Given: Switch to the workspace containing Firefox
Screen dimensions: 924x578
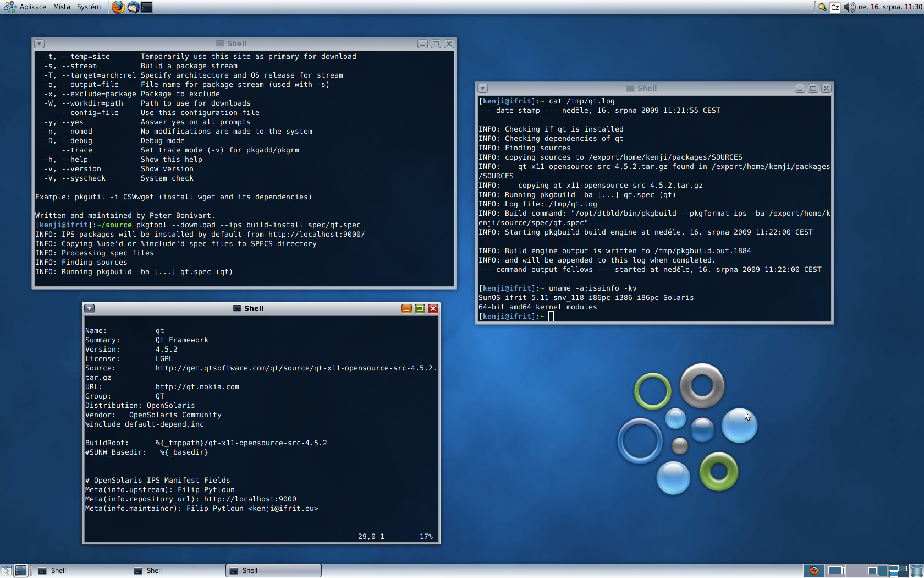Looking at the screenshot, I should [814, 571].
